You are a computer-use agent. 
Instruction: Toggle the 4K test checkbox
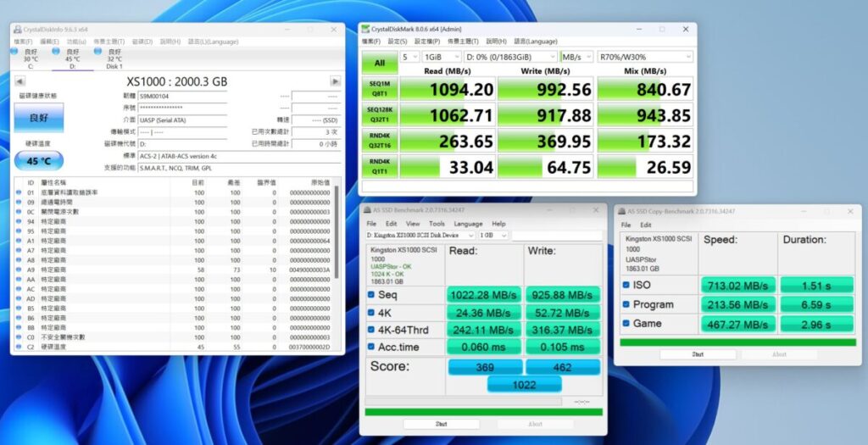coord(371,312)
